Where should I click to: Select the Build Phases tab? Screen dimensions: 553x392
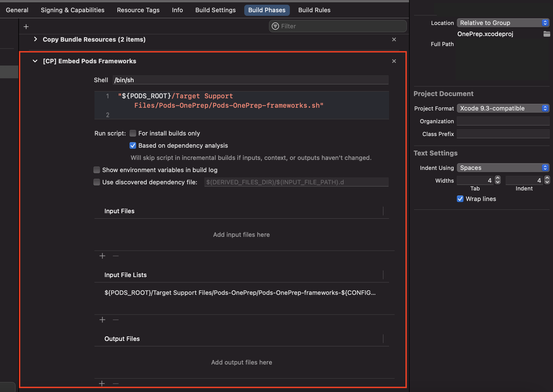(267, 10)
